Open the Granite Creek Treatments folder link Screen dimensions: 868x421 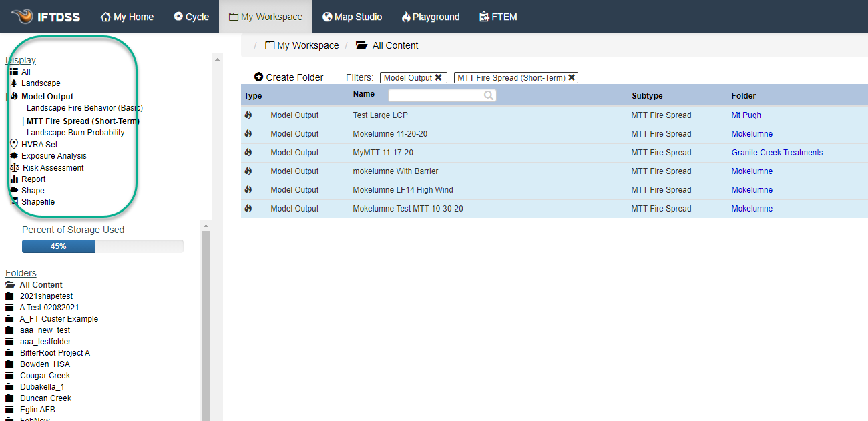click(777, 153)
